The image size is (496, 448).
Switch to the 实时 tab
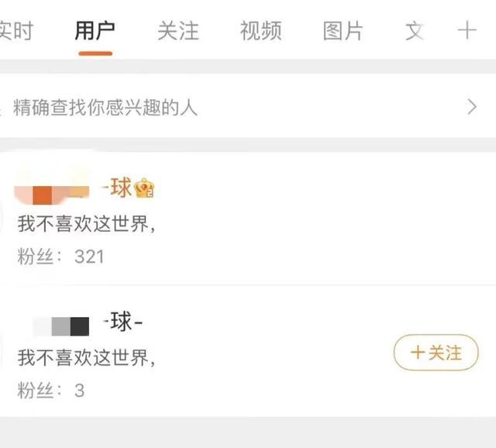(15, 32)
